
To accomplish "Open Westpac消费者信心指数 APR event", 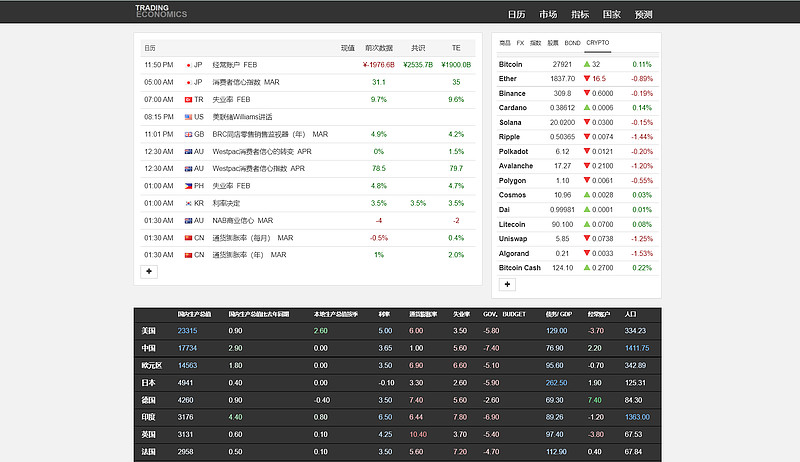I will click(x=259, y=168).
